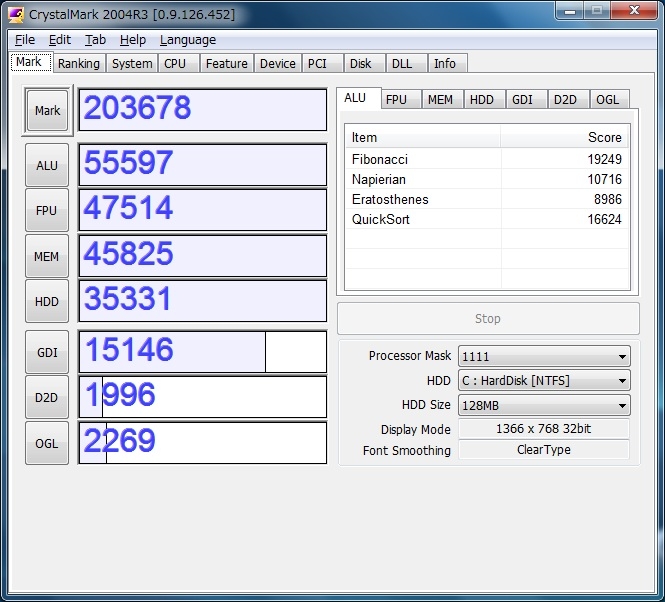Switch to the Ranking tab
This screenshot has width=665, height=602.
tap(78, 63)
